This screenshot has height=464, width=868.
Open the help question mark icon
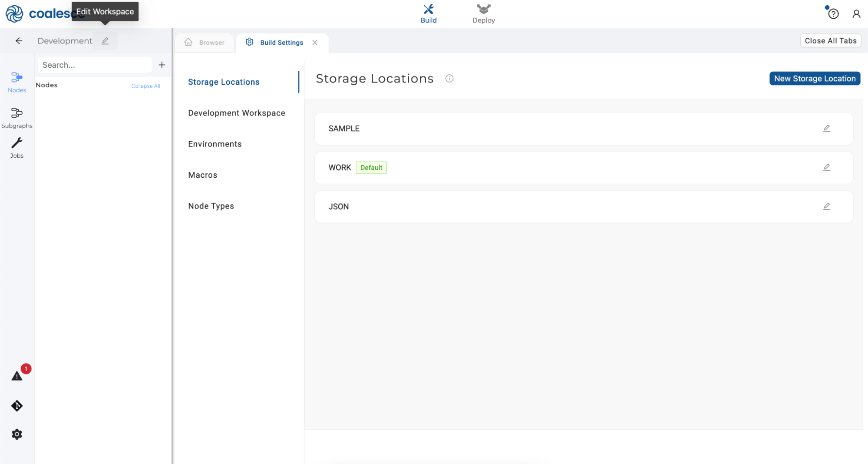point(833,14)
